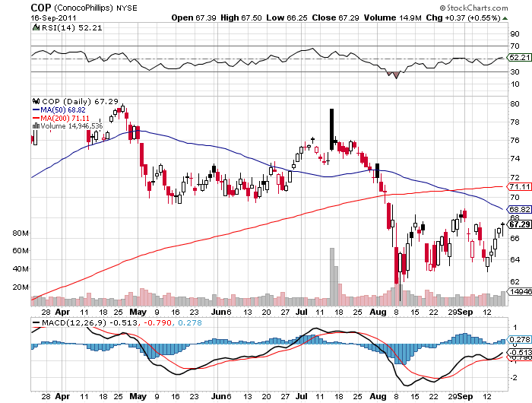Click the 67.29 last price tag
This screenshot has height=403, width=532.
[x=519, y=224]
